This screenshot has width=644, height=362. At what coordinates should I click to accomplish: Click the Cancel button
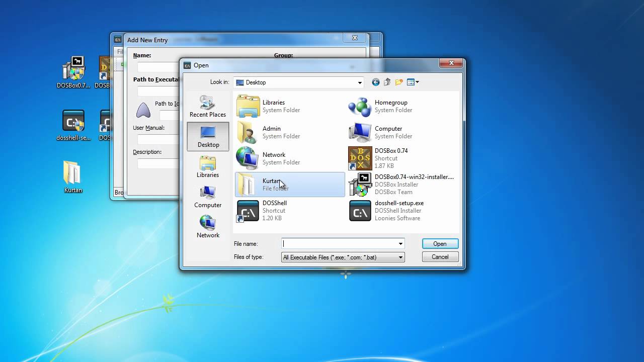pyautogui.click(x=440, y=257)
